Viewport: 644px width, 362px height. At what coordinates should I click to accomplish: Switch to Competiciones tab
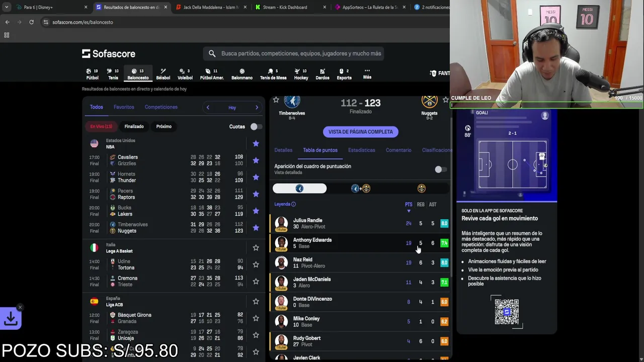point(161,107)
